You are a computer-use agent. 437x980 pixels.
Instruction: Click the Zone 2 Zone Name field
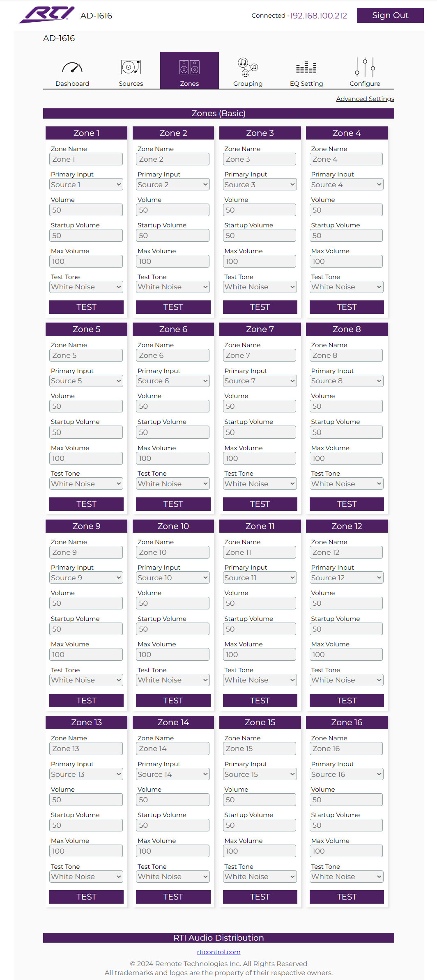[172, 159]
